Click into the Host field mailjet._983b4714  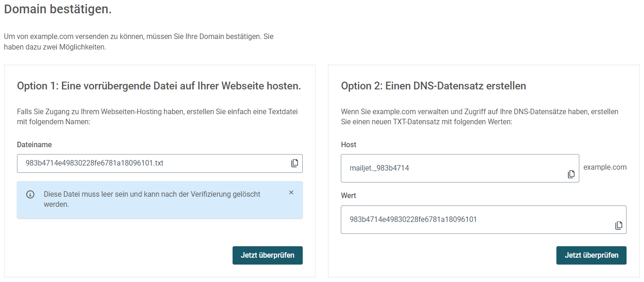pos(460,168)
